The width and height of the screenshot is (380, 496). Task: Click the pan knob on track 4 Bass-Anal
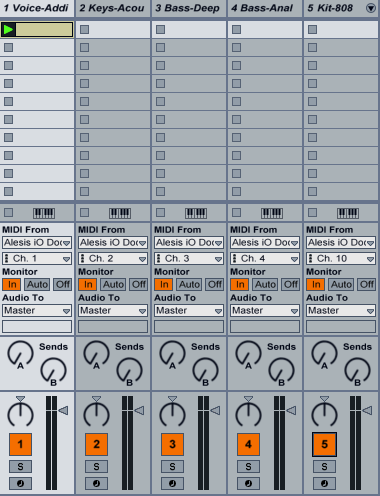248,414
